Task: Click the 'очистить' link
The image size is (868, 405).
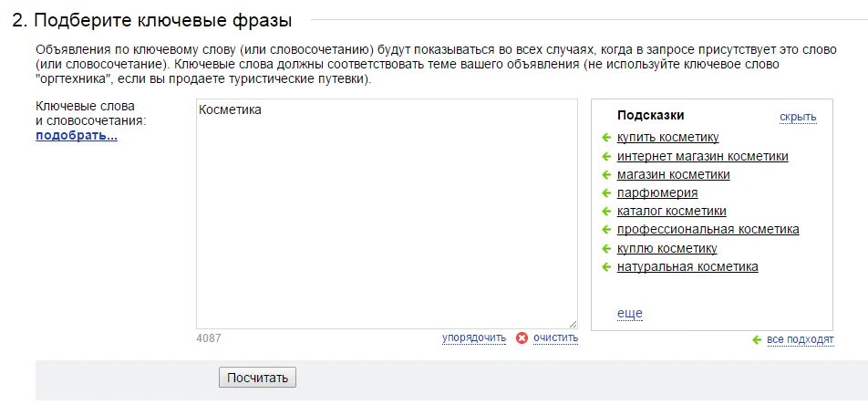Action: [556, 337]
